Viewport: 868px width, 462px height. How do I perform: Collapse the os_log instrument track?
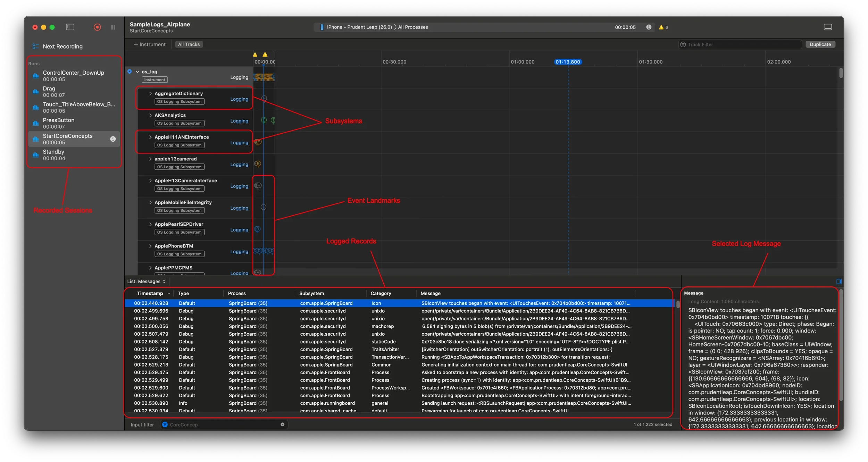tap(137, 72)
